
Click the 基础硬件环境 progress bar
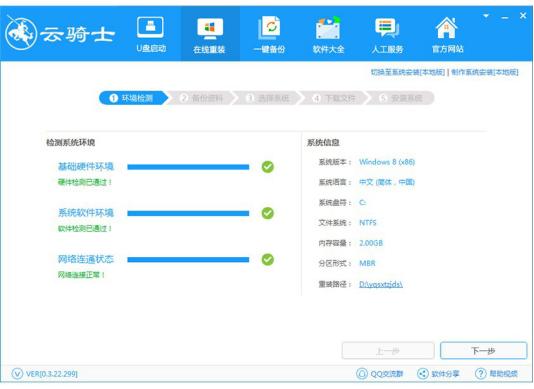(x=188, y=167)
